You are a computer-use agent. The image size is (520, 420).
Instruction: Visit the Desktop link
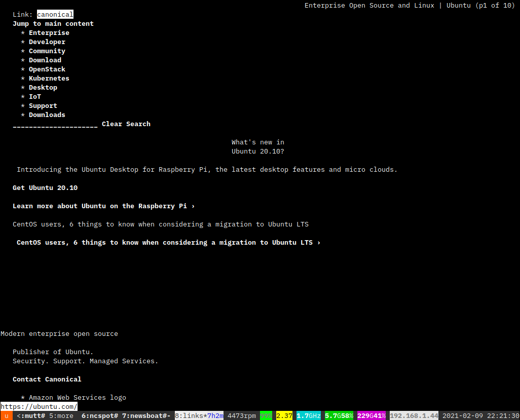pyautogui.click(x=43, y=88)
